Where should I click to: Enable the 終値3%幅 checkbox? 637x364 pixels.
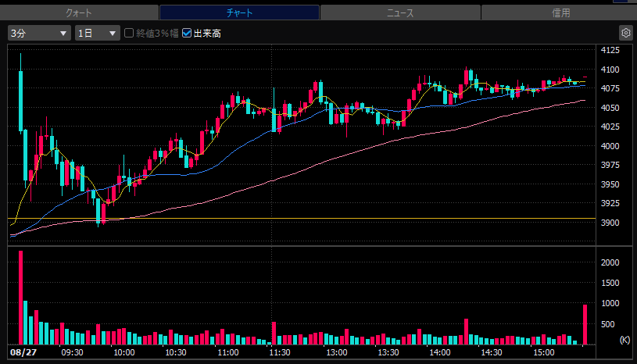click(x=129, y=33)
